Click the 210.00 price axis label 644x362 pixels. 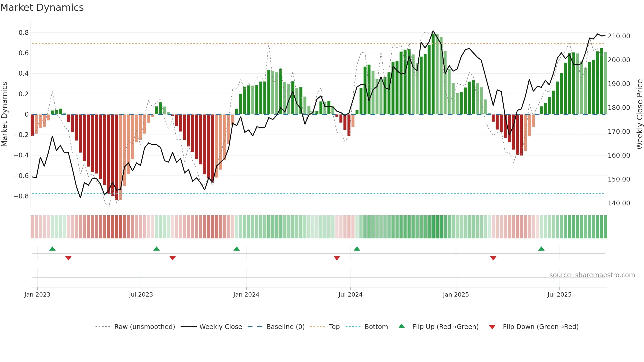tap(619, 36)
